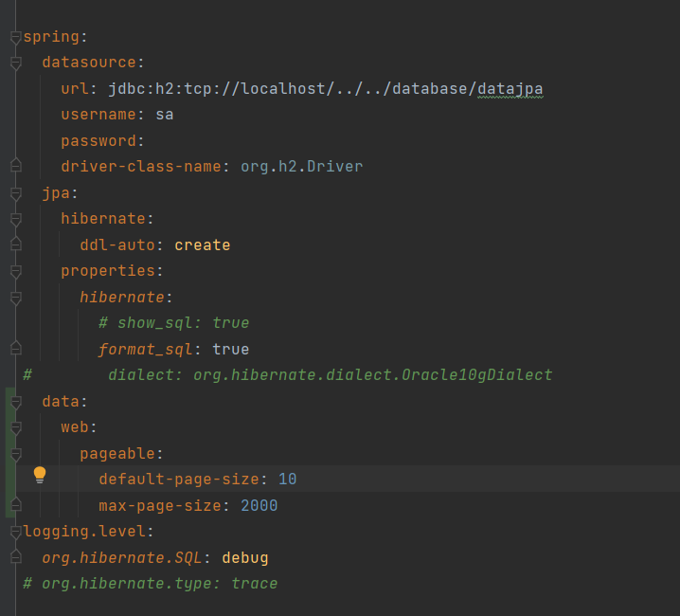The width and height of the screenshot is (680, 616).
Task: Collapse the jpa block fold marker
Action: (x=15, y=193)
